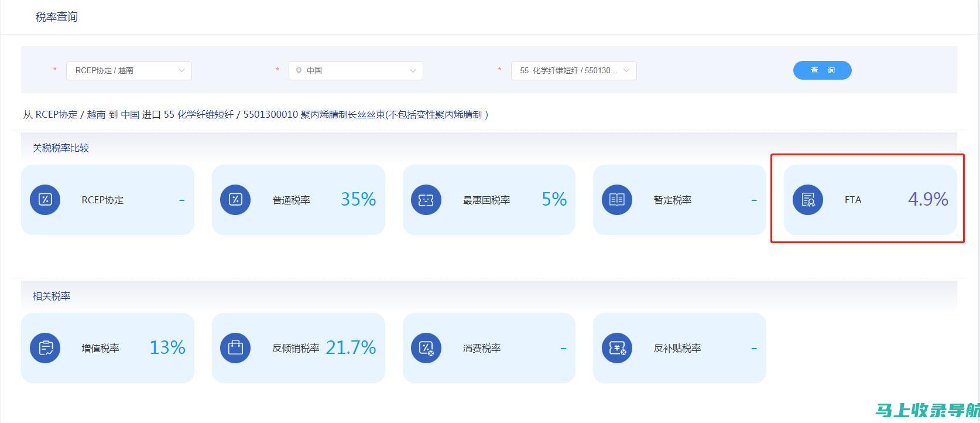Click the 查询 search button
Viewport: 980px width, 423px height.
pos(822,70)
